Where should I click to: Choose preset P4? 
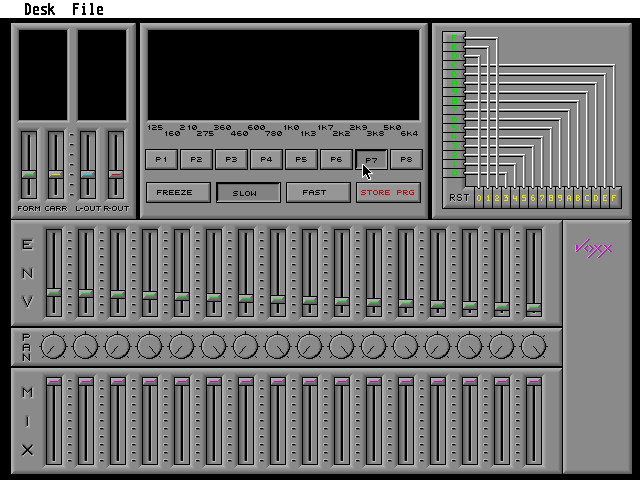coord(267,160)
